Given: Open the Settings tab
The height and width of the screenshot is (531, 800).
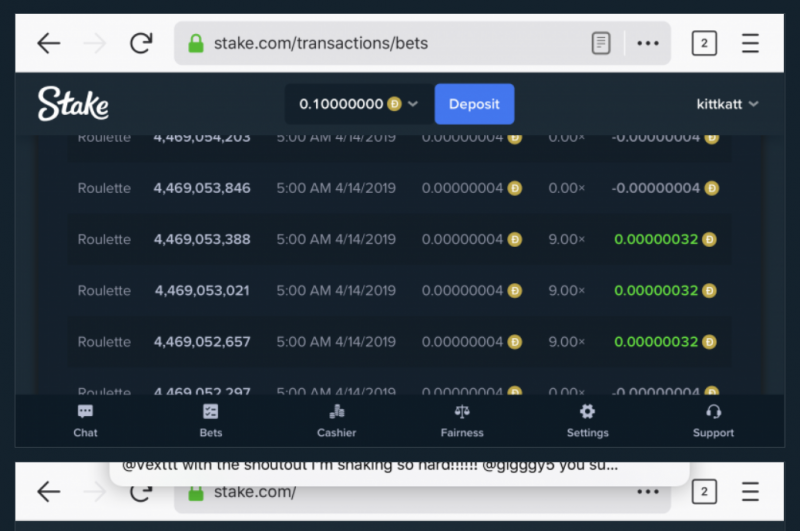Looking at the screenshot, I should [x=588, y=421].
